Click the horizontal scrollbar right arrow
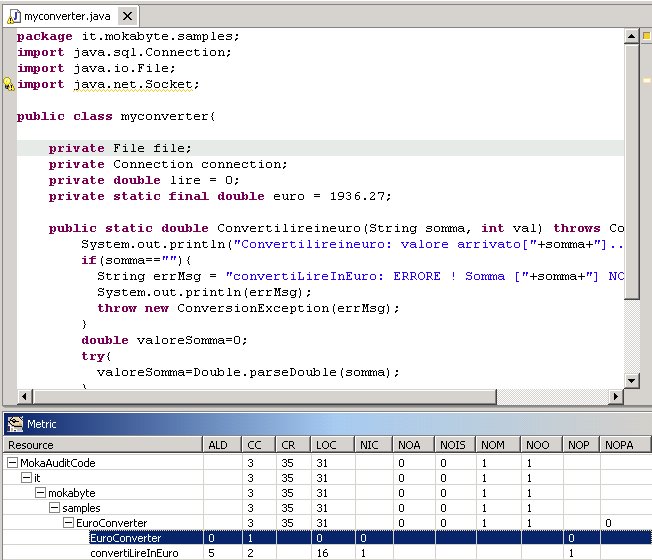 point(616,397)
